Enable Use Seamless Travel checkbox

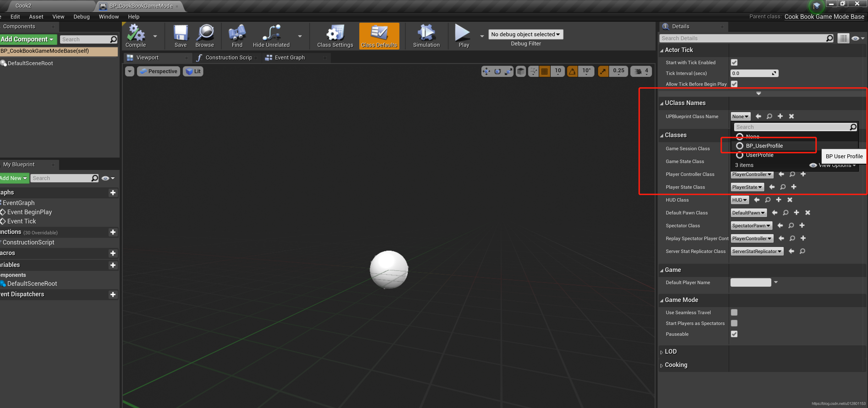[x=734, y=313]
